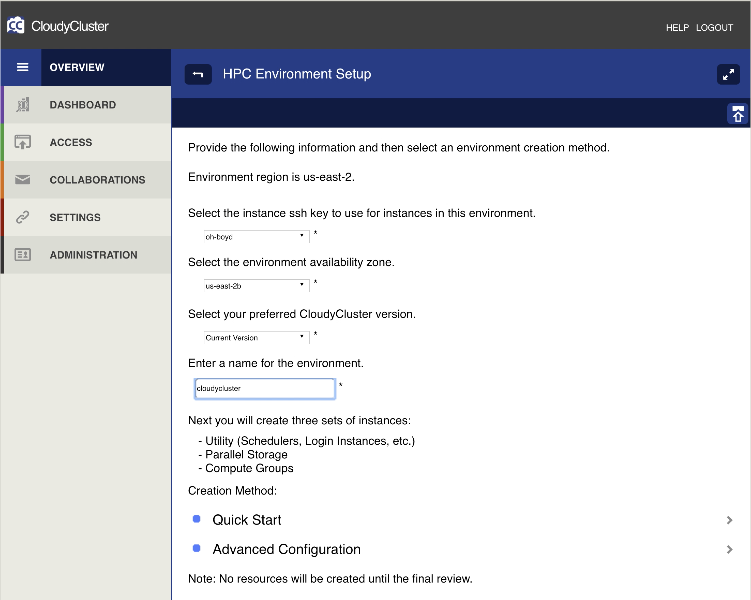Image resolution: width=751 pixels, height=600 pixels.
Task: Click the HPC Environment Setup heading
Action: (x=297, y=74)
